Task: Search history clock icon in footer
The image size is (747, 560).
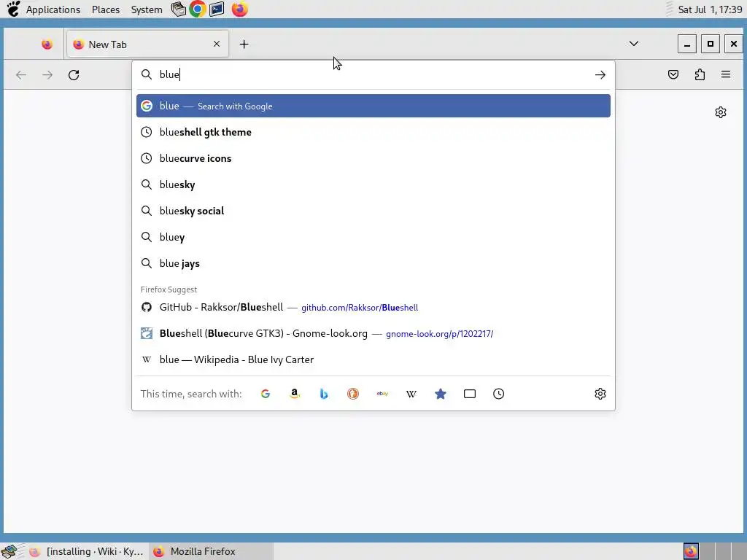Action: (x=498, y=394)
